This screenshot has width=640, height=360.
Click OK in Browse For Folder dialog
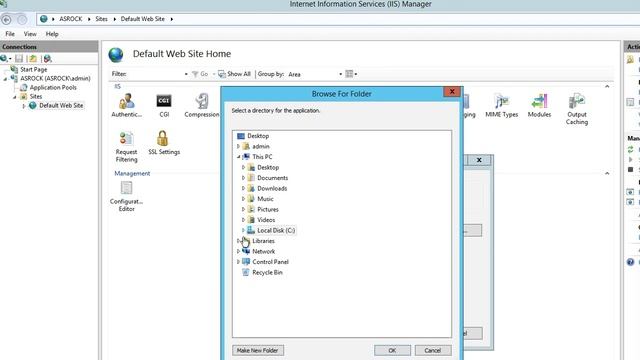(392, 350)
